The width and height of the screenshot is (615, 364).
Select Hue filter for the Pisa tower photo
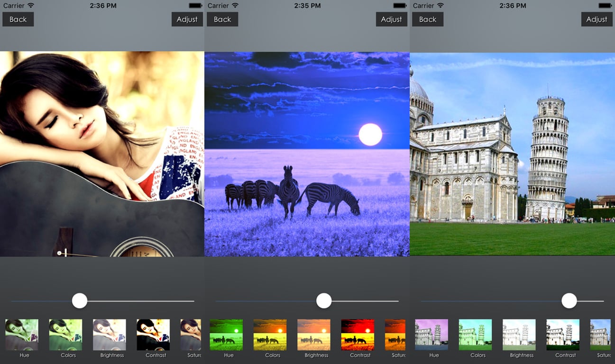pos(431,335)
